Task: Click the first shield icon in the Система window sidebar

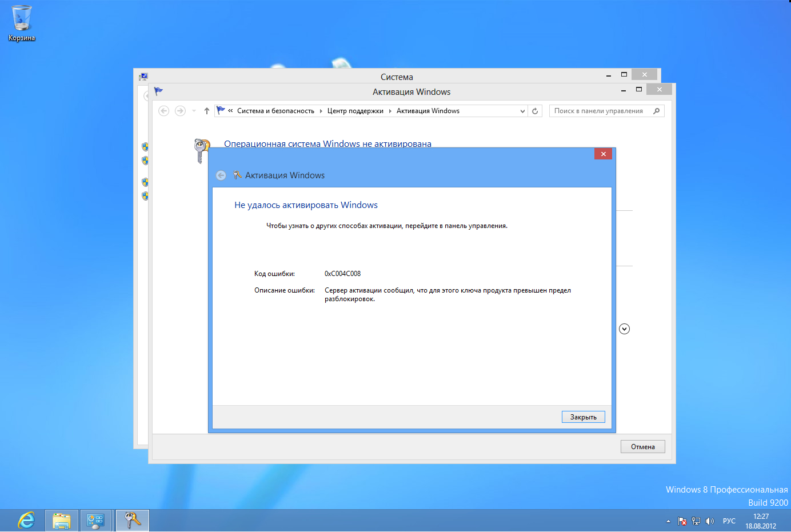Action: pyautogui.click(x=145, y=147)
